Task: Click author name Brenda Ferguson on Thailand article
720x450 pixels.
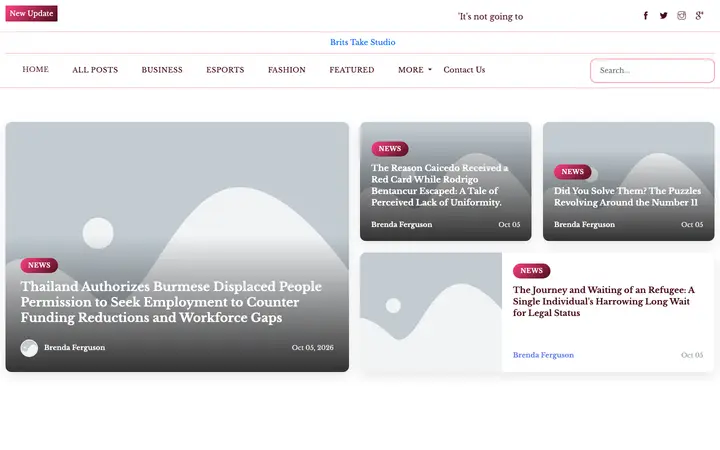Action: tap(74, 348)
